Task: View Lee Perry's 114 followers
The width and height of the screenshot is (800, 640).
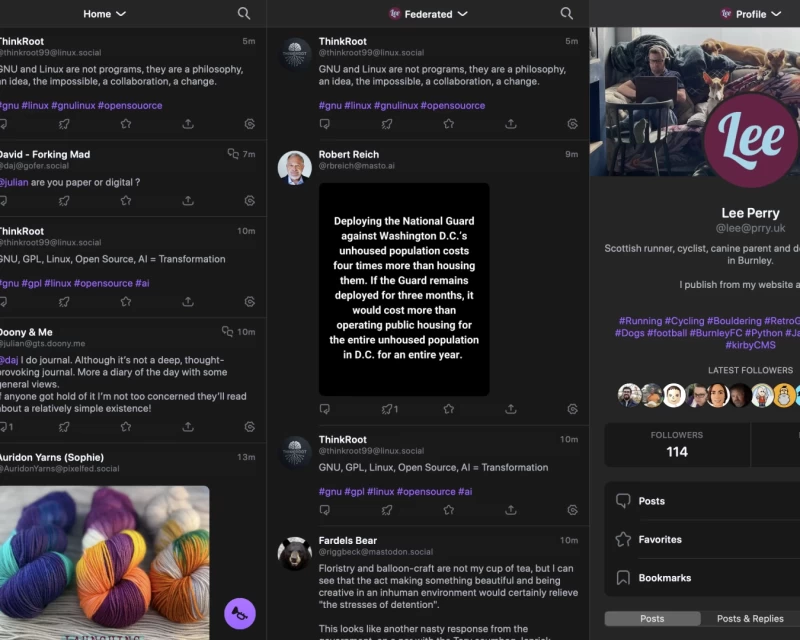Action: click(x=676, y=442)
